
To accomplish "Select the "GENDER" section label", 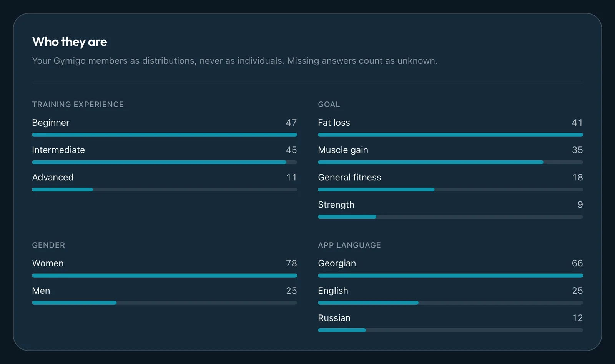I will tap(49, 245).
